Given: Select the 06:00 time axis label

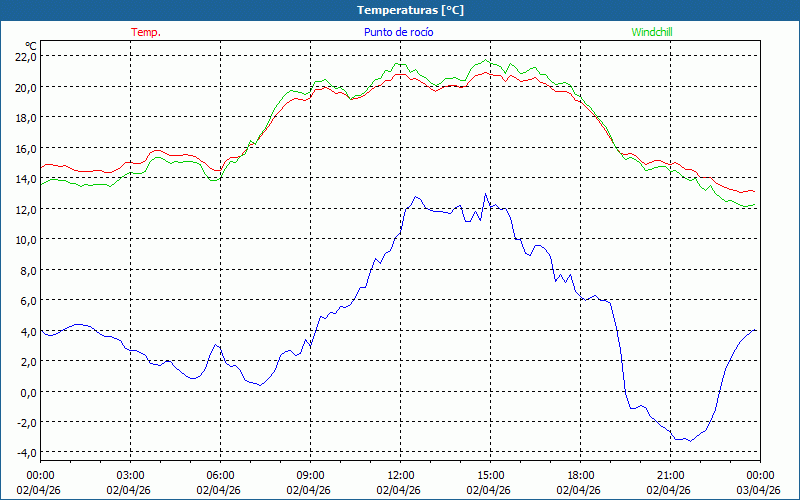Looking at the screenshot, I should tap(220, 475).
